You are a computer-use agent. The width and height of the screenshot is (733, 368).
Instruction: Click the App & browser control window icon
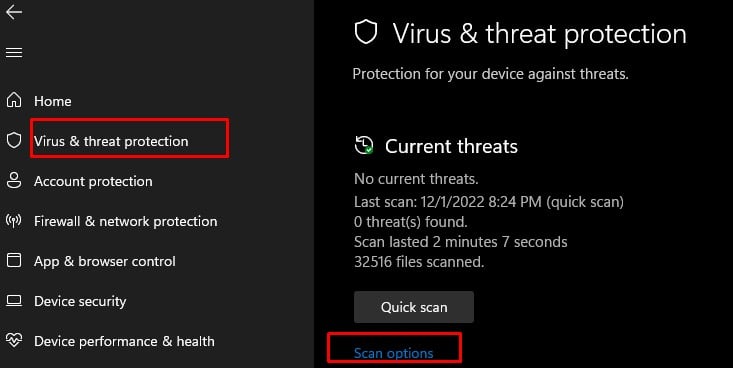[14, 260]
